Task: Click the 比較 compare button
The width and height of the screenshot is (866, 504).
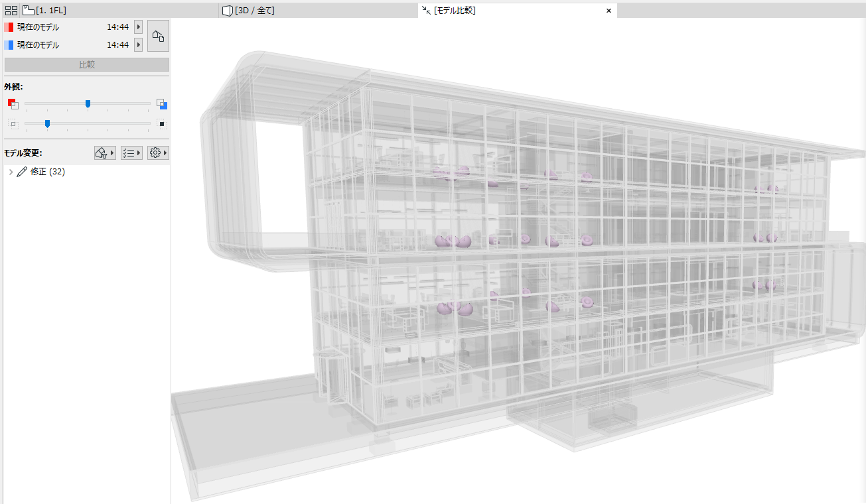Action: [x=87, y=65]
